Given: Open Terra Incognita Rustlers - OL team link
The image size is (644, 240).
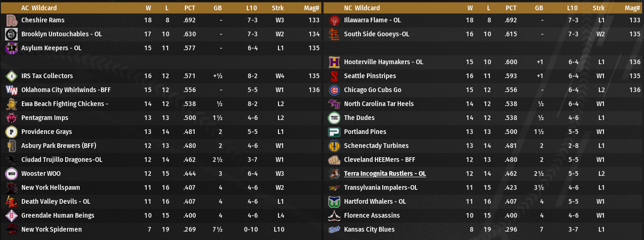Looking at the screenshot, I should click(385, 174).
